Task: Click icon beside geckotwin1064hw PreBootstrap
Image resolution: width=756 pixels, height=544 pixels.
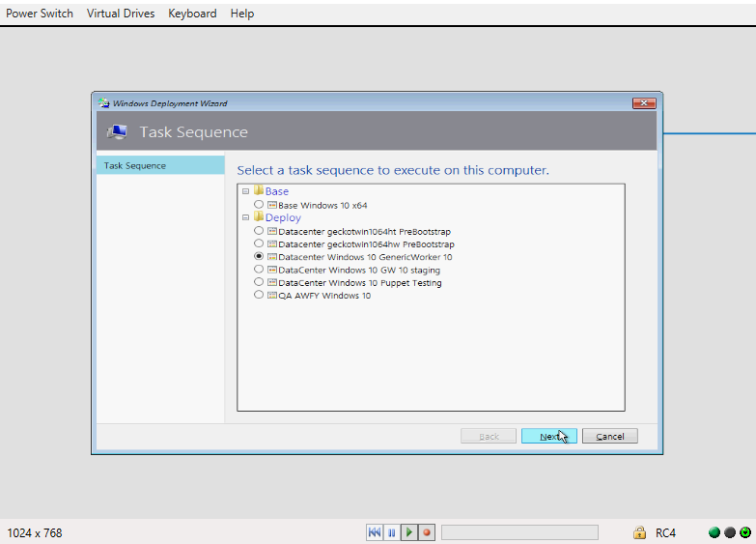Action: [x=272, y=244]
